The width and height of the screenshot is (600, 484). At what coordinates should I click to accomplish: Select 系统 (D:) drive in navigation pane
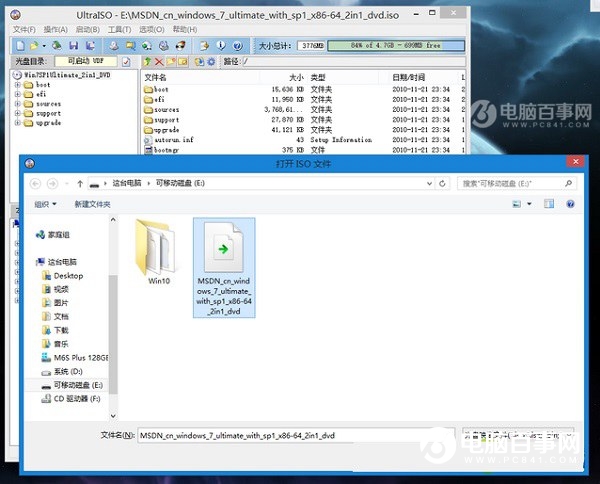click(x=62, y=372)
